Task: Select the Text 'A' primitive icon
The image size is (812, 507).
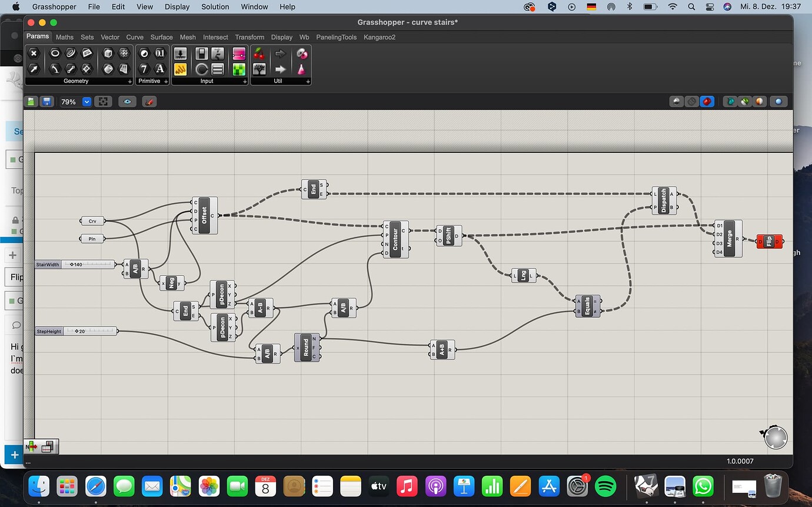Action: point(160,69)
